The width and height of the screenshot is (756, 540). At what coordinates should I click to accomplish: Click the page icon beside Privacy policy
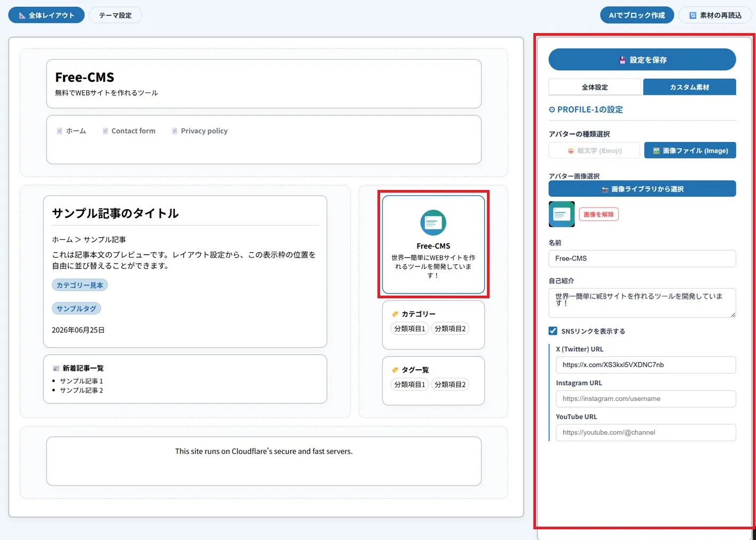click(x=175, y=131)
